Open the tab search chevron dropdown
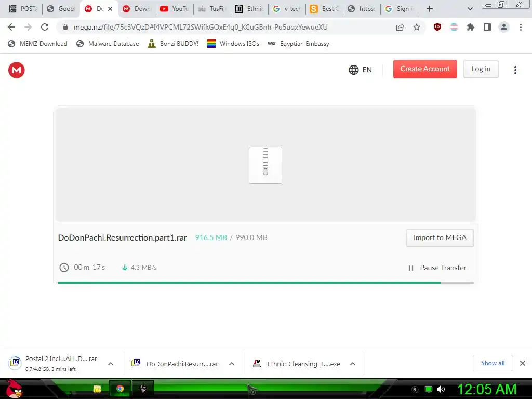The image size is (532, 399). tap(470, 9)
